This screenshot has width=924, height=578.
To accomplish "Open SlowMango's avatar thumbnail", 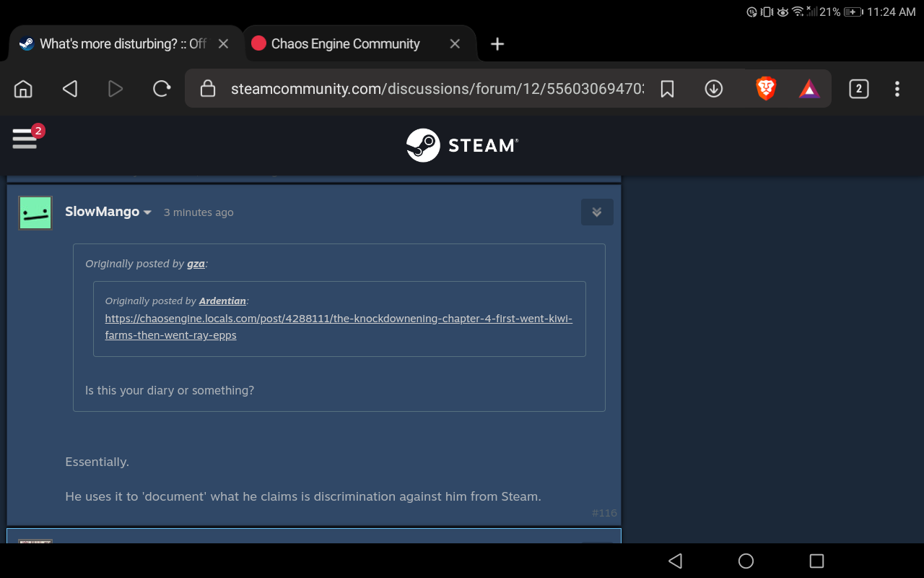I will pos(35,213).
